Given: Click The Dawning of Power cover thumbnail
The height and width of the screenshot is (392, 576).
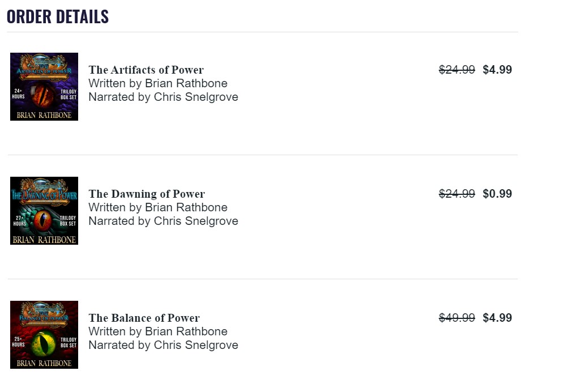Looking at the screenshot, I should pos(44,211).
